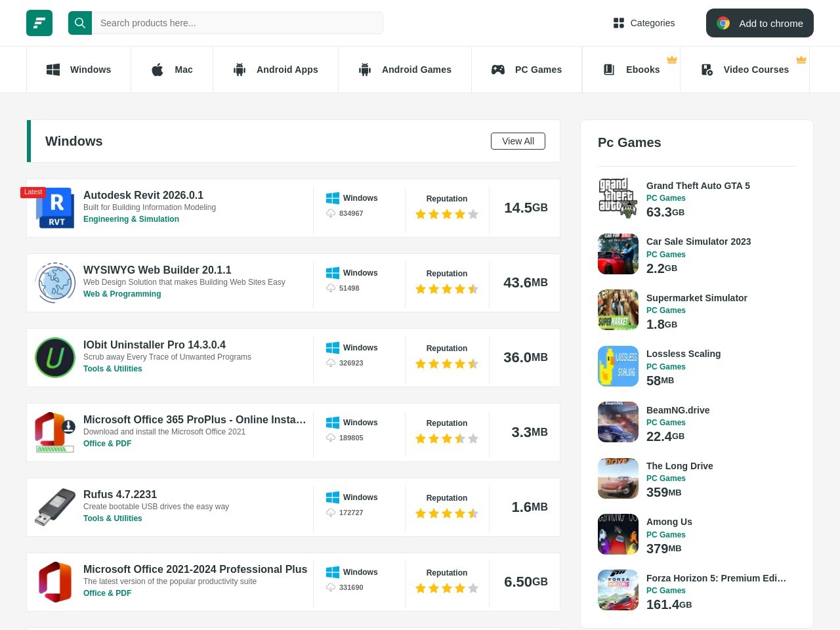This screenshot has height=630, width=840.
Task: Open the Office 2021-2024 Professional Plus icon
Action: 55,582
